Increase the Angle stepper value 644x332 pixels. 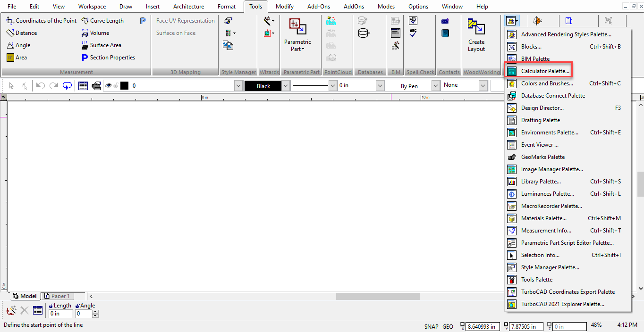pos(95,312)
